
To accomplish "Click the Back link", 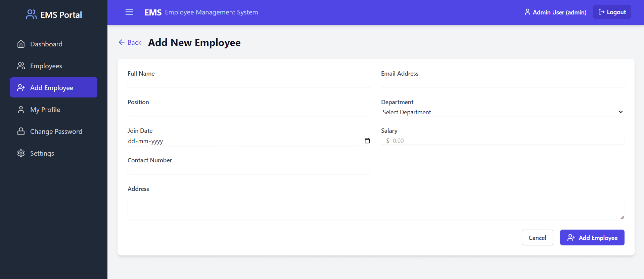I will (130, 42).
